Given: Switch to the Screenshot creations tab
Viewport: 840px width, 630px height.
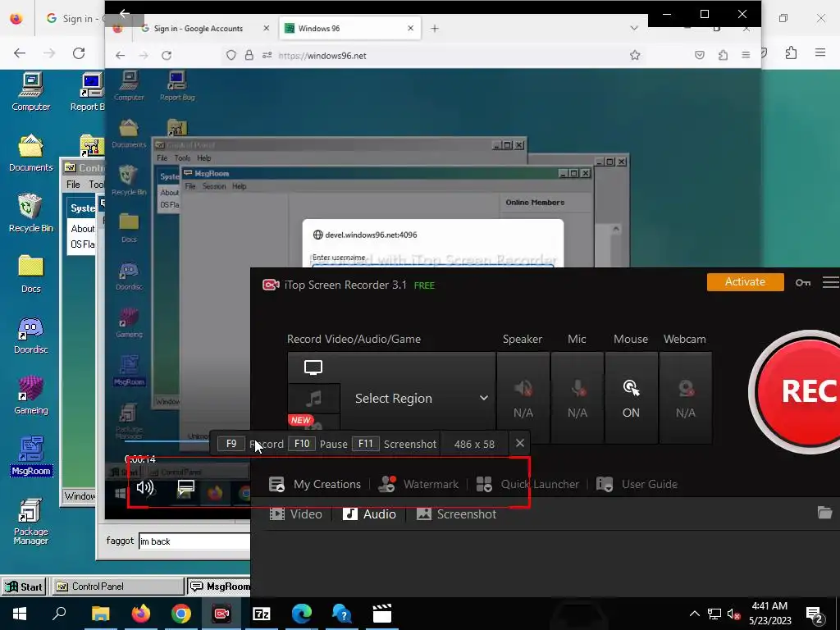Looking at the screenshot, I should click(x=456, y=514).
